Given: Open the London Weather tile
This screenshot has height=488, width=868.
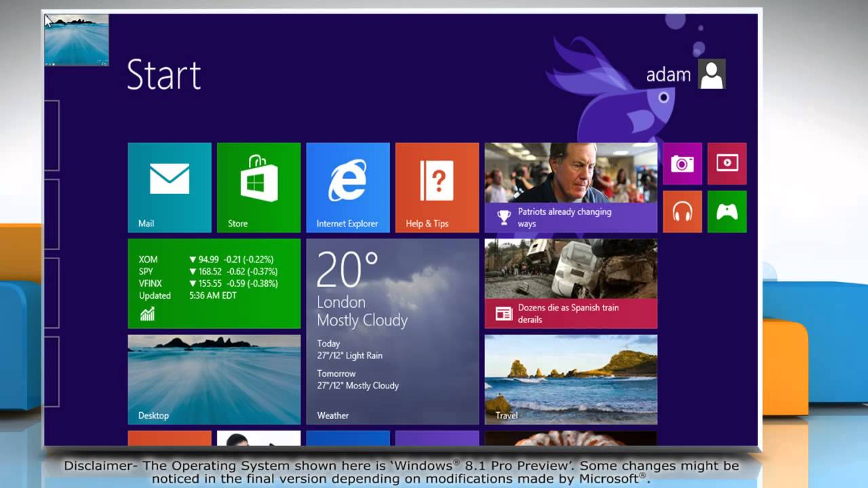Looking at the screenshot, I should pos(393,331).
